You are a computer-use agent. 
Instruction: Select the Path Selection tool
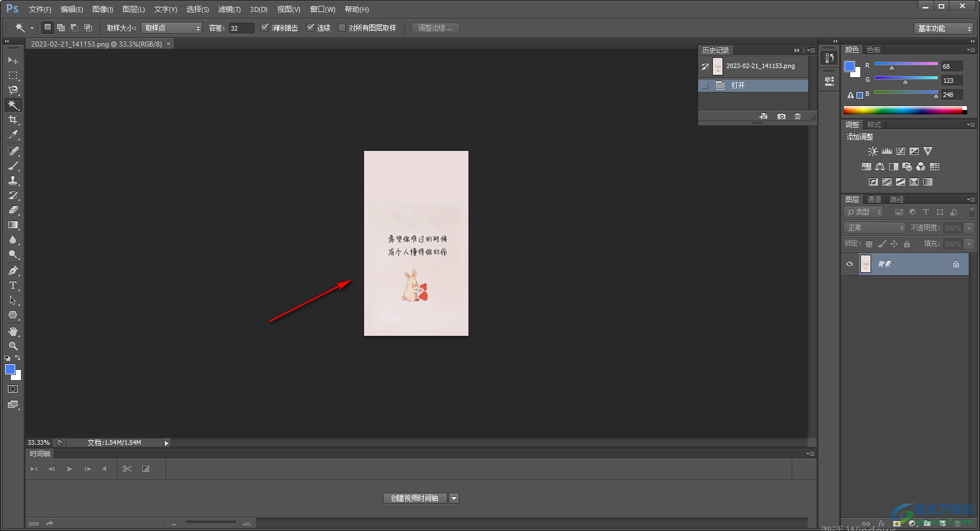[x=13, y=300]
